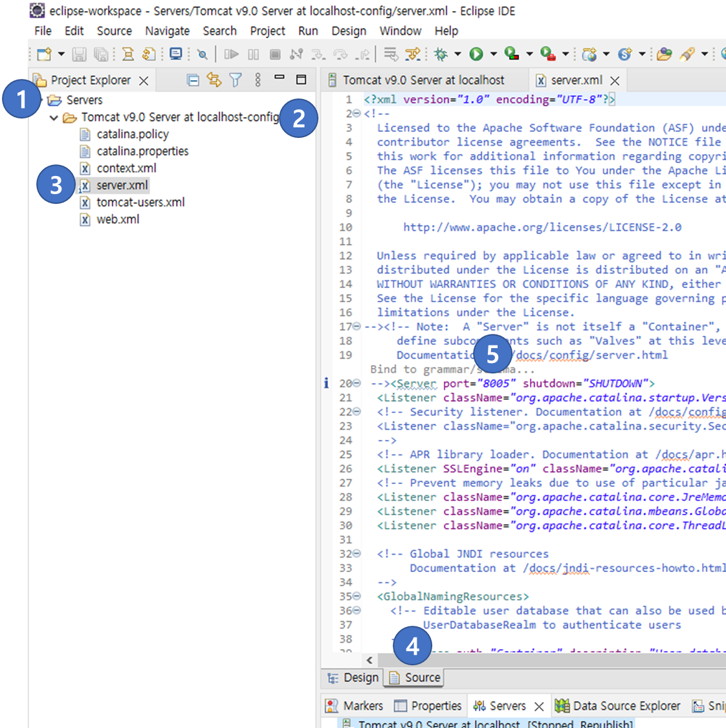Click the green Run button icon
726x728 pixels.
coord(476,54)
